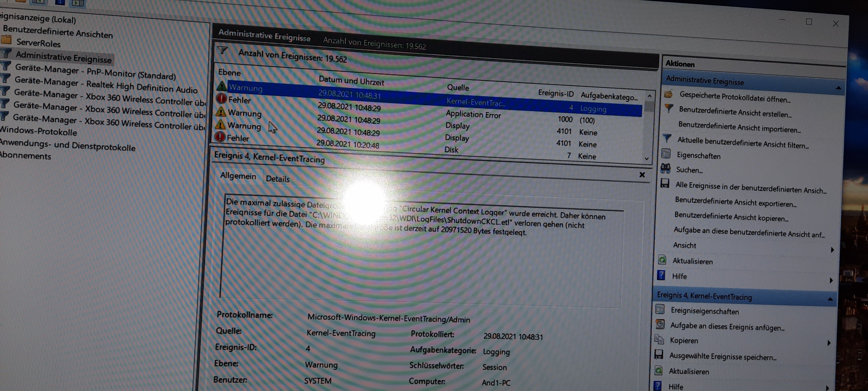Click the Ereigniseigenschaften icon
The image size is (868, 391).
[x=660, y=309]
